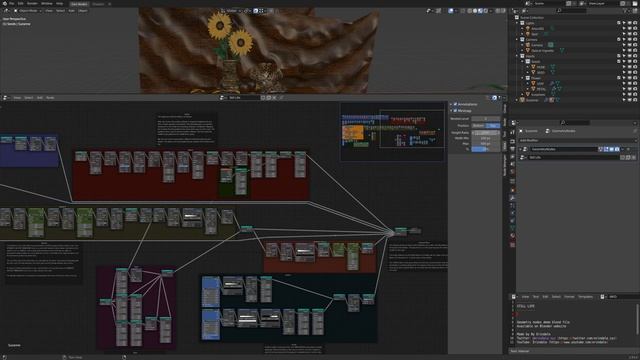Open the Edit menu in top bar

pyautogui.click(x=20, y=4)
